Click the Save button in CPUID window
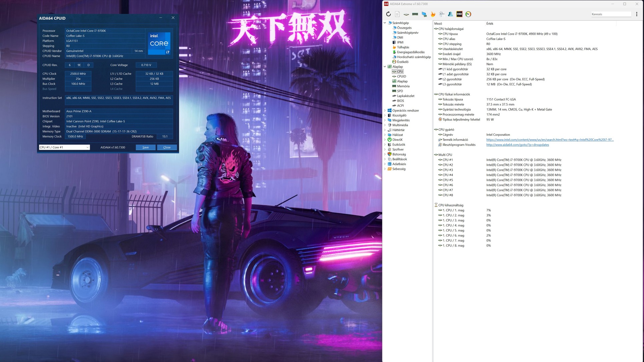The height and width of the screenshot is (362, 644). [145, 147]
